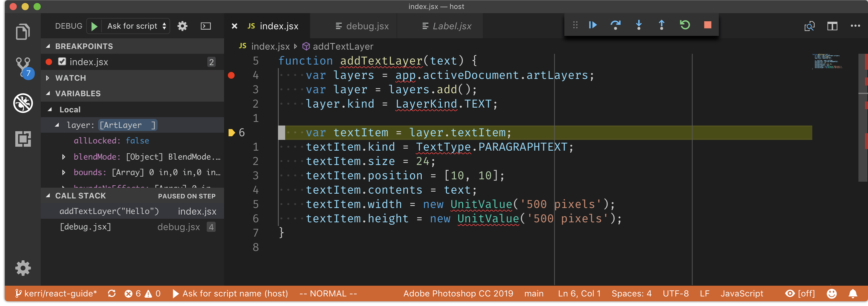The image size is (868, 306).
Task: Stop the debug session
Action: [x=708, y=25]
